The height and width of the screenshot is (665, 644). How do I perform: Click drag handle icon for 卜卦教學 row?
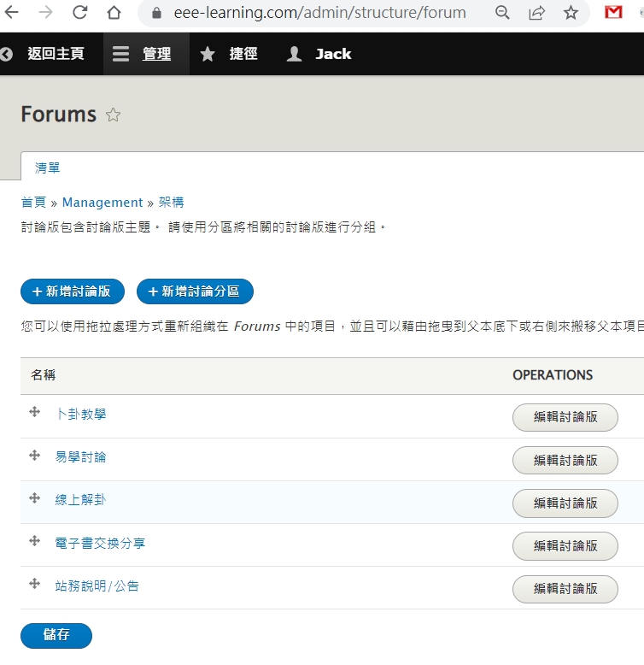35,413
